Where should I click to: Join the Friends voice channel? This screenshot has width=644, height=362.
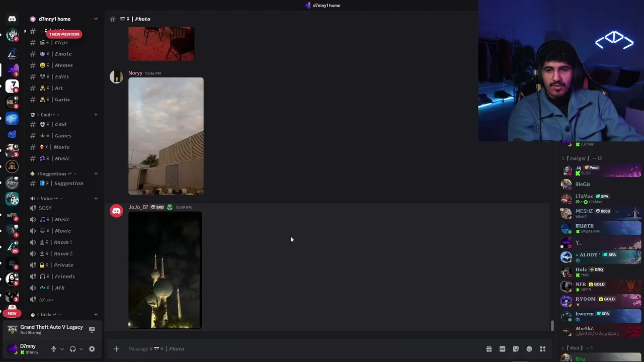tap(64, 277)
